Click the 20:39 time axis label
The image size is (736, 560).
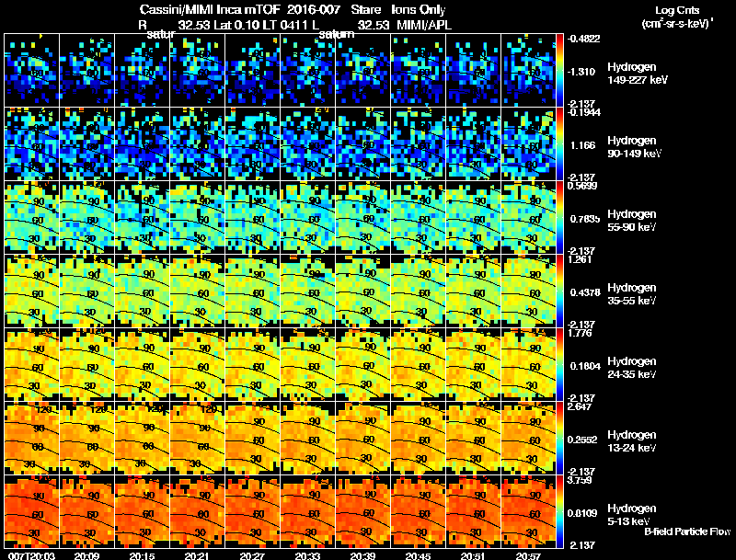point(362,555)
